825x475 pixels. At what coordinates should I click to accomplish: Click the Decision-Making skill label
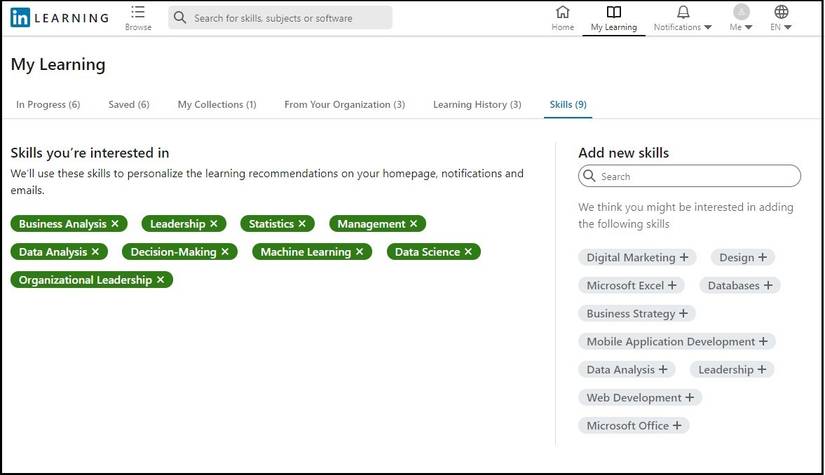(x=173, y=251)
